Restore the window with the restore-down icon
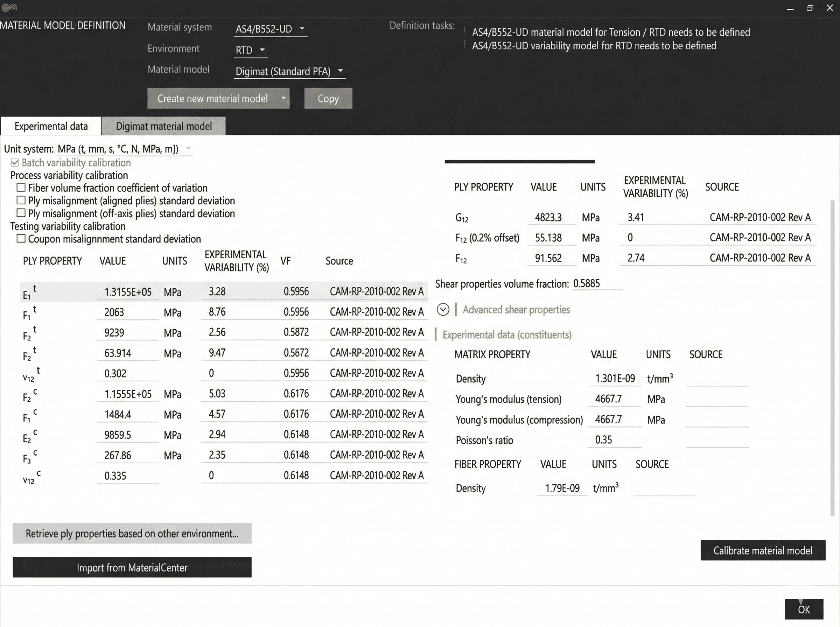The image size is (840, 627). [x=810, y=8]
